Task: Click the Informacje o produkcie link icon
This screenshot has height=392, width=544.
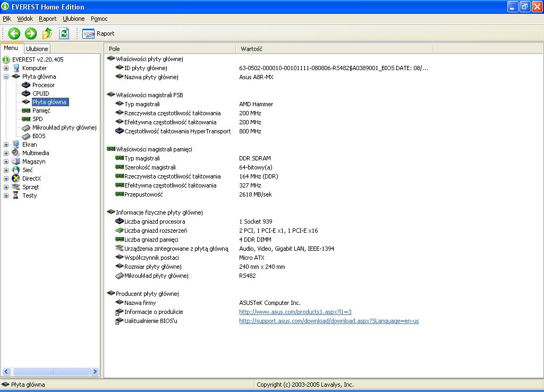Action: pyautogui.click(x=120, y=312)
